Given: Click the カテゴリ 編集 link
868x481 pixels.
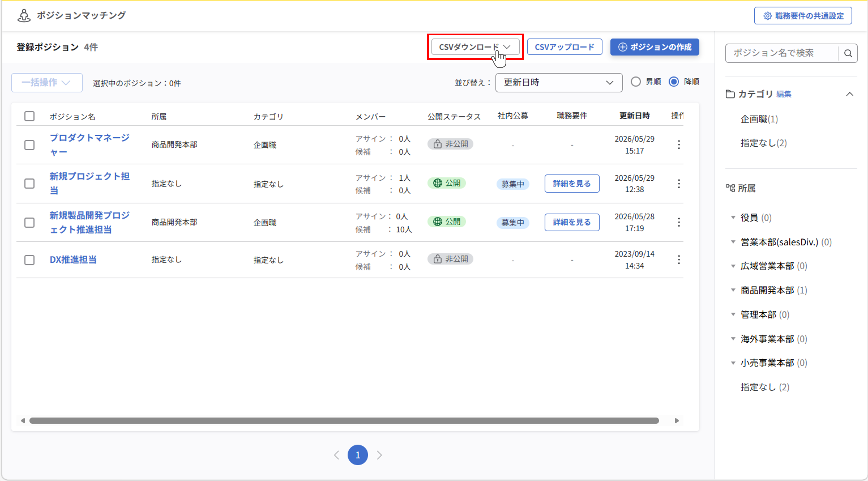Looking at the screenshot, I should pyautogui.click(x=783, y=94).
